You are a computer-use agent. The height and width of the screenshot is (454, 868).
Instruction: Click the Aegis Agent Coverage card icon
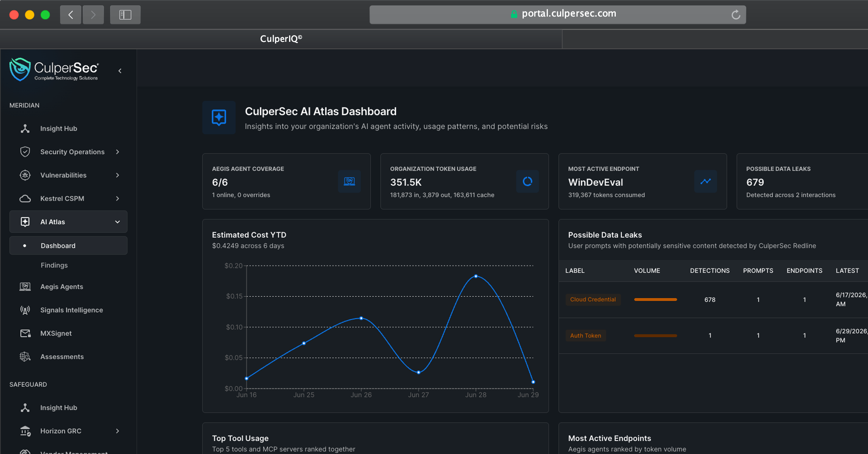(x=349, y=181)
